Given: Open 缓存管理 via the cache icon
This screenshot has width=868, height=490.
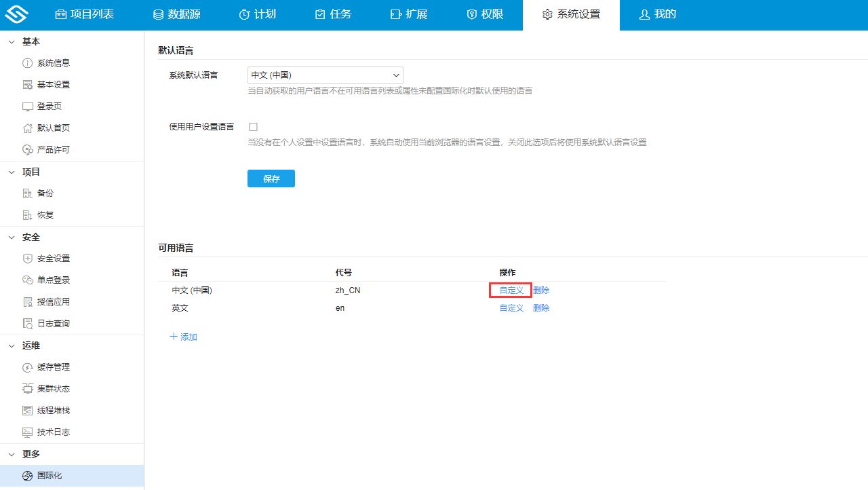Looking at the screenshot, I should 26,366.
